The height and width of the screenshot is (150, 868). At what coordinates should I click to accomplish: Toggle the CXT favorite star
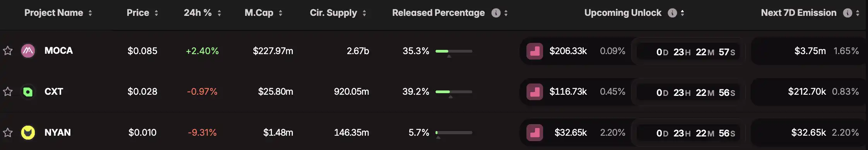[8, 92]
